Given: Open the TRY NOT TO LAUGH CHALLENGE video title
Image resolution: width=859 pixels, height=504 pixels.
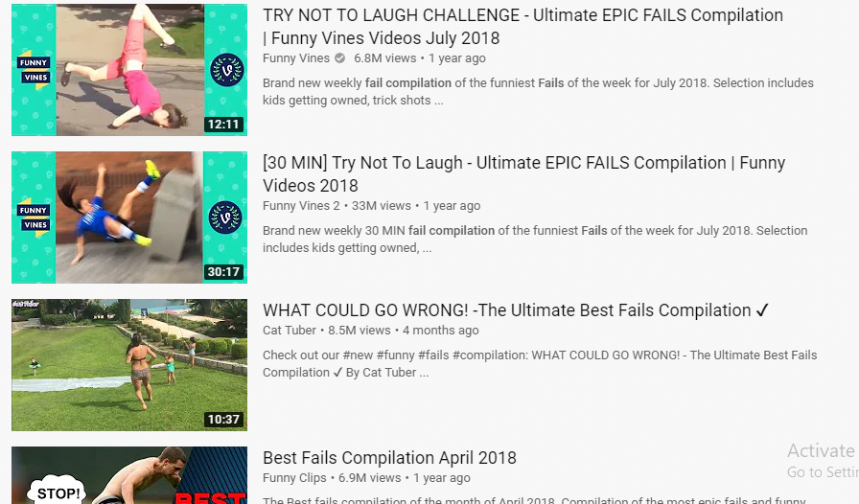Looking at the screenshot, I should tap(522, 26).
